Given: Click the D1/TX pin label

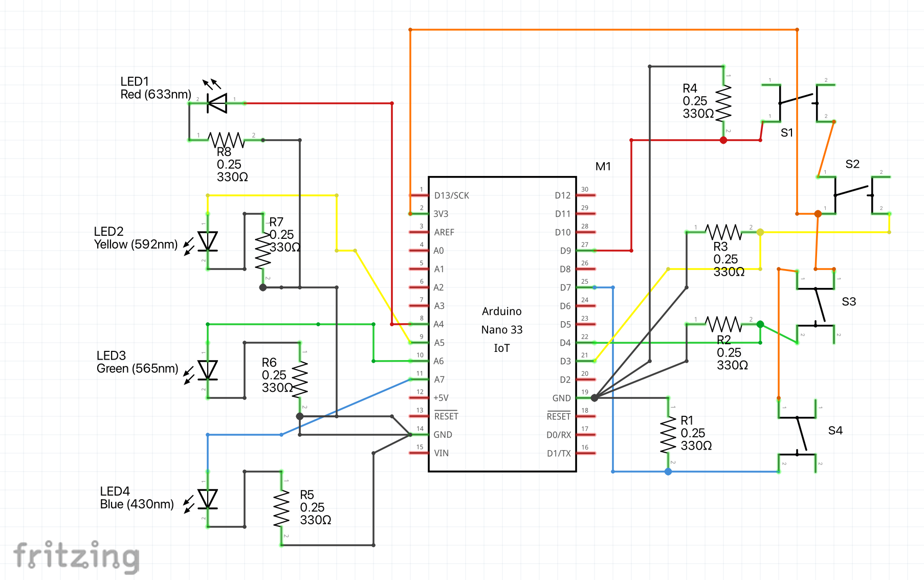Looking at the screenshot, I should [559, 453].
